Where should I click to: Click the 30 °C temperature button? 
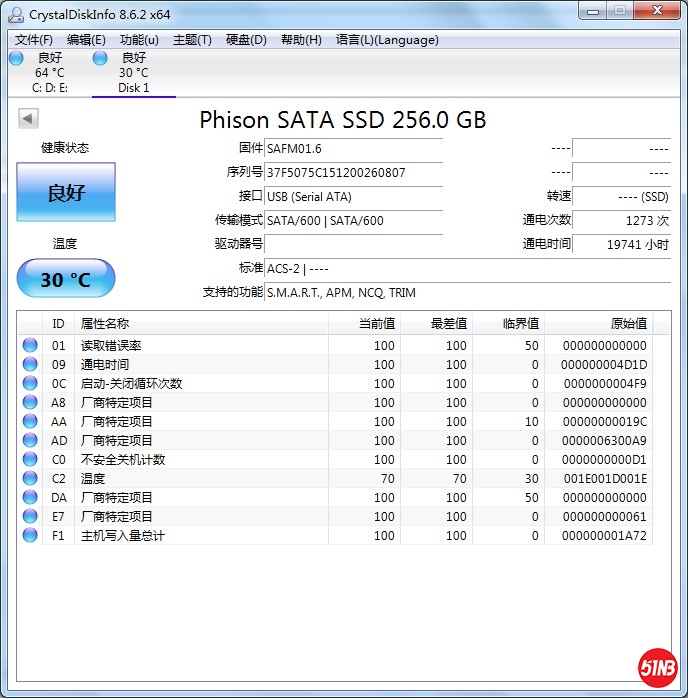[x=66, y=279]
